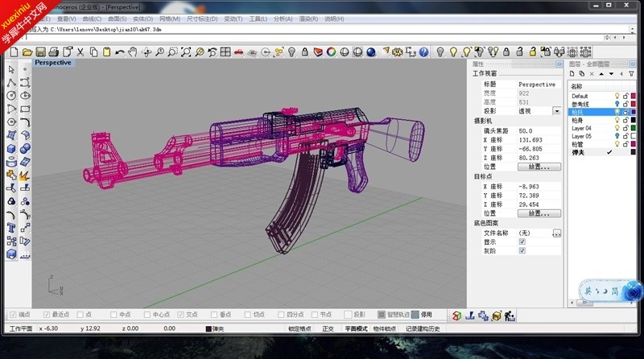Click the Print icon
This screenshot has height=359, width=644.
point(53,52)
